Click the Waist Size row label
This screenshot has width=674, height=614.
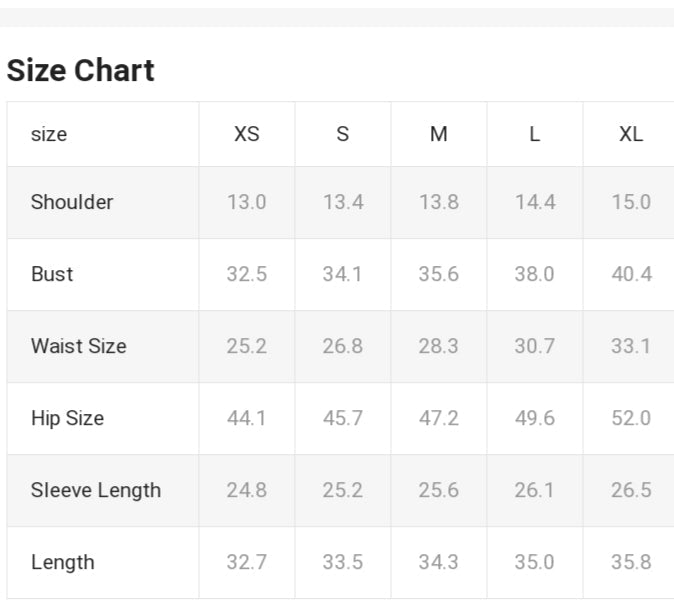click(x=79, y=346)
